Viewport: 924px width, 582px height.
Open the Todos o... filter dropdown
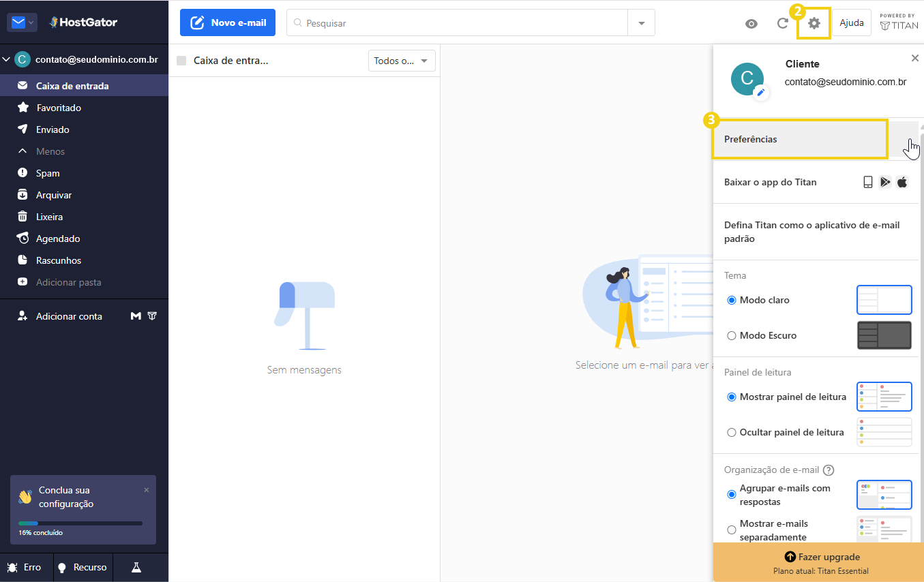coord(402,60)
